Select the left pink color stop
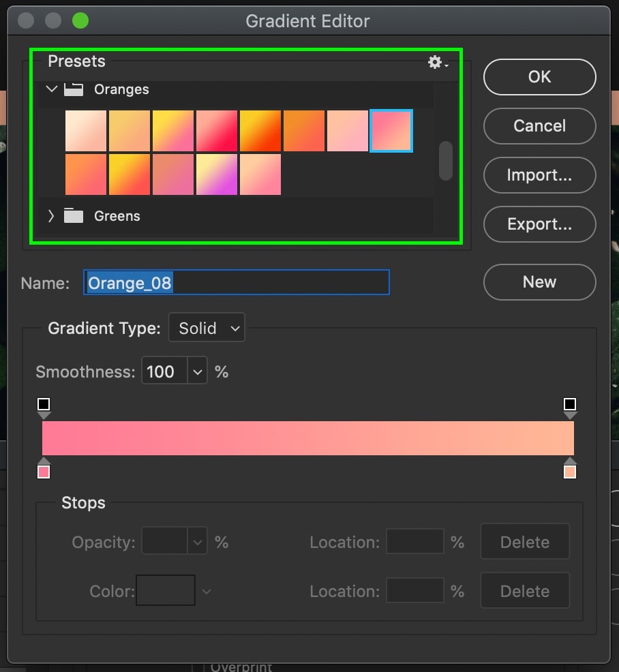The width and height of the screenshot is (619, 672). tap(44, 469)
